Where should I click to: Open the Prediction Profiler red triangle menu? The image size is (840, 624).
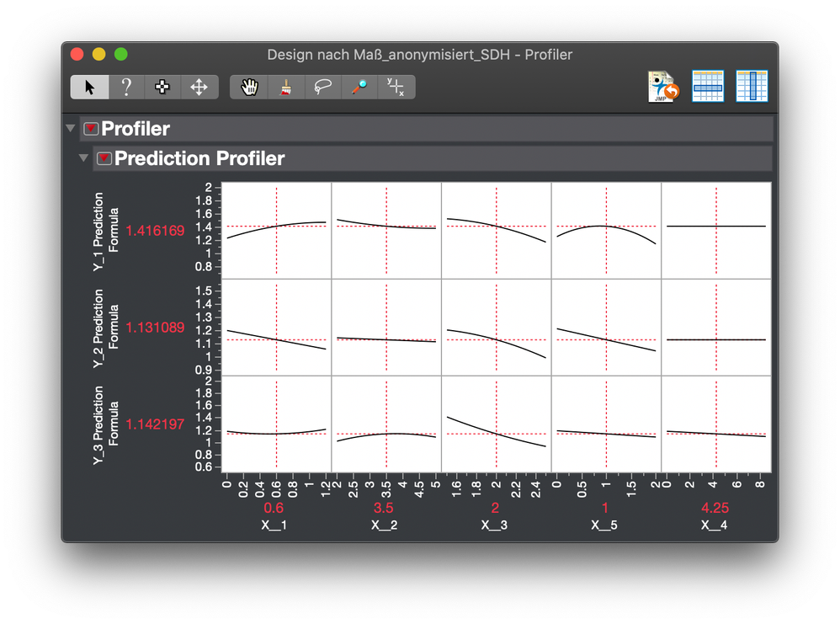[x=105, y=157]
